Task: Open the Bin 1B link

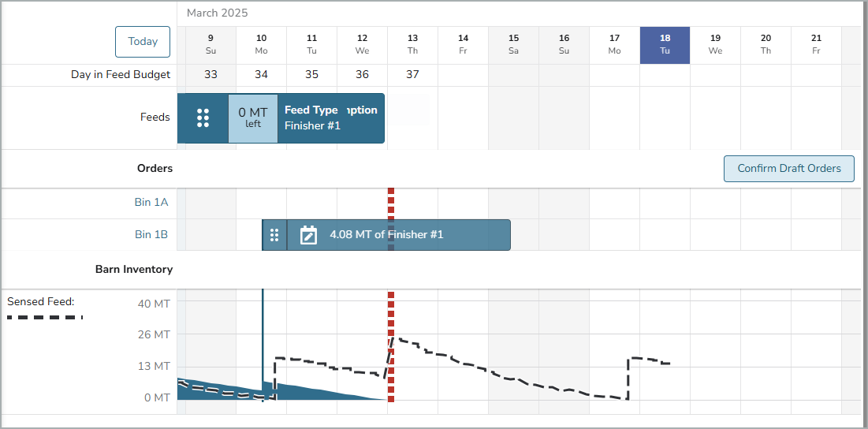Action: [x=151, y=234]
